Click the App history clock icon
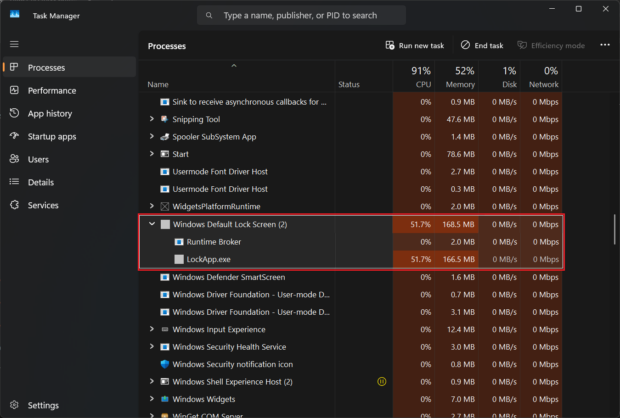Screen dimensions: 620x418 coord(14,113)
